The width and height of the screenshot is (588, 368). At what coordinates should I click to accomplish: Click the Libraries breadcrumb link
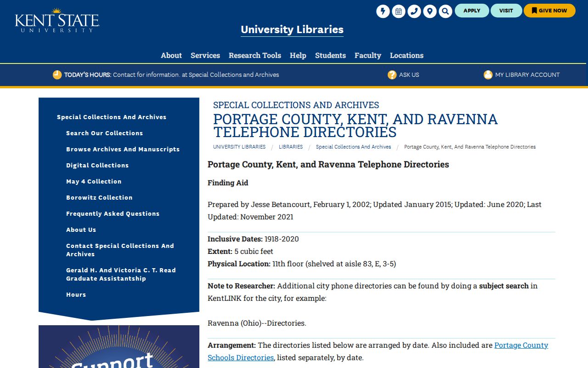tap(291, 147)
